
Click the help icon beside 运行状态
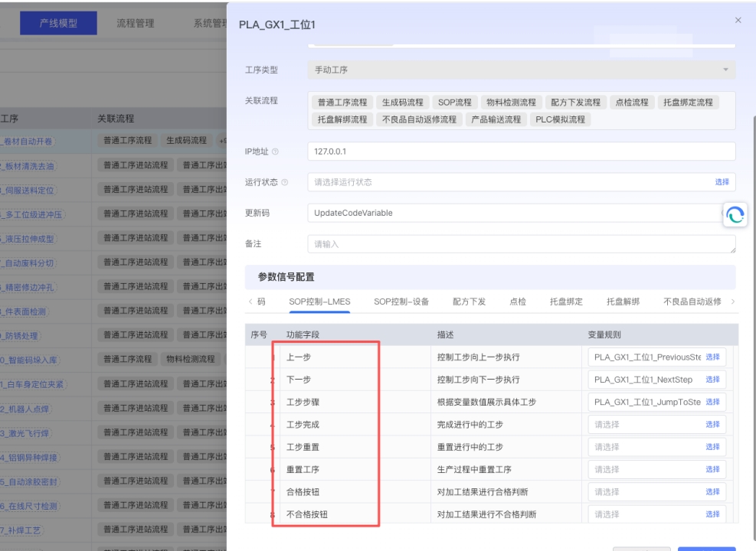coord(285,182)
